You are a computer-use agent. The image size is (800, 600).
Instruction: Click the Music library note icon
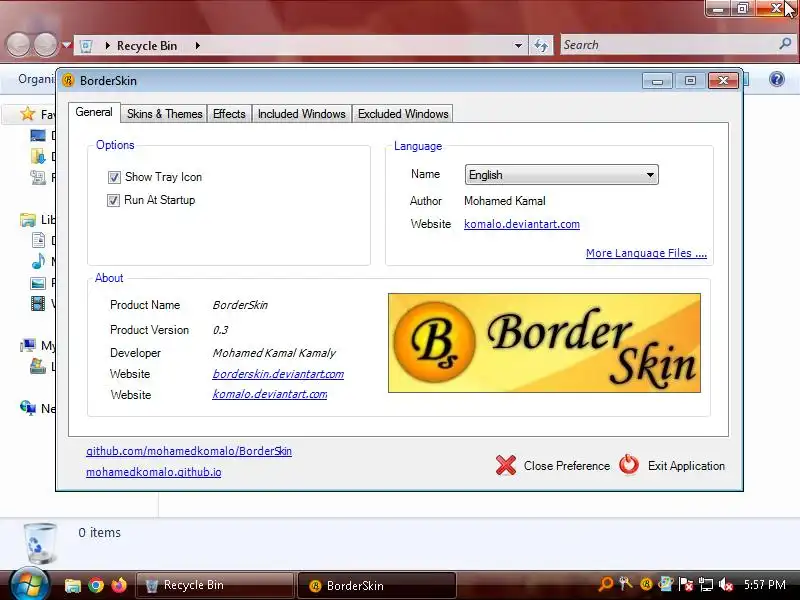tap(38, 261)
